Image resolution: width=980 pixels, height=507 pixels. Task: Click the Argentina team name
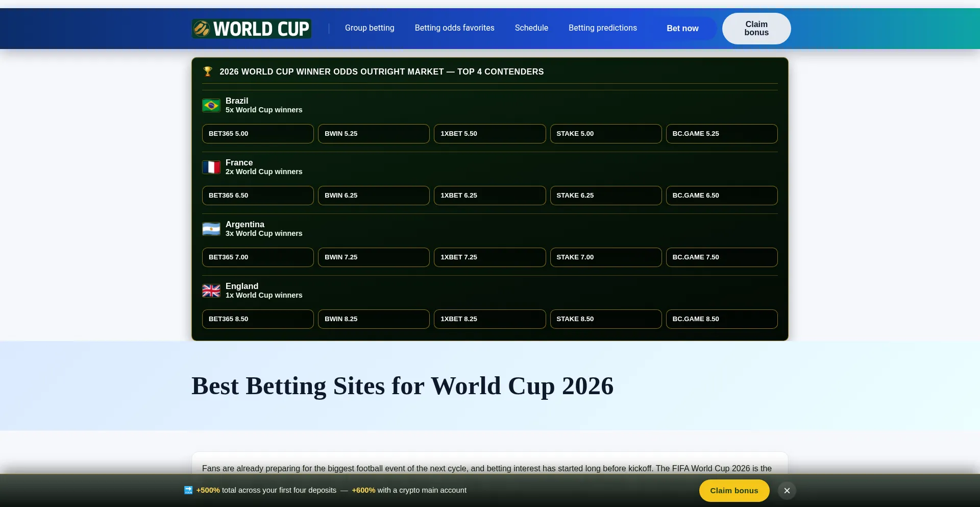pyautogui.click(x=245, y=225)
